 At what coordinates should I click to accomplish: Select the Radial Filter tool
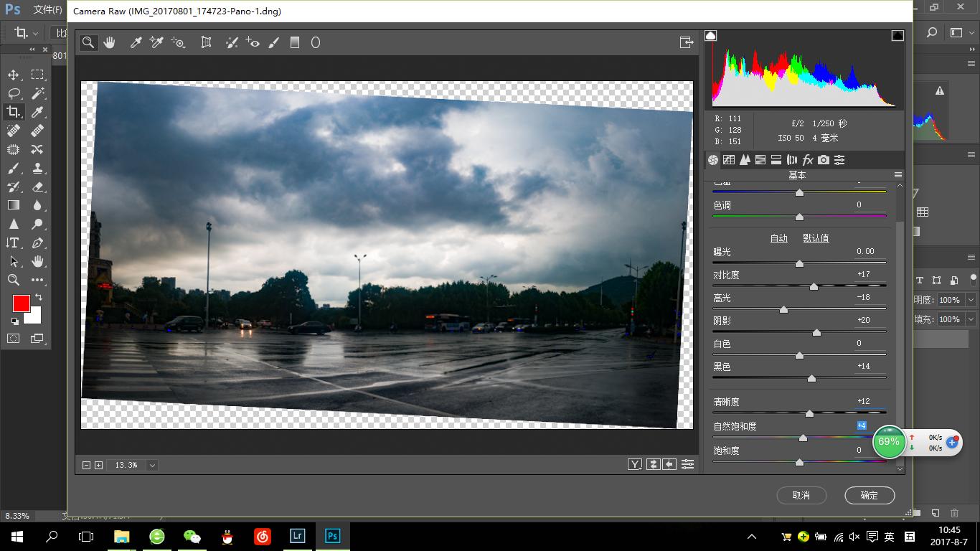point(315,43)
